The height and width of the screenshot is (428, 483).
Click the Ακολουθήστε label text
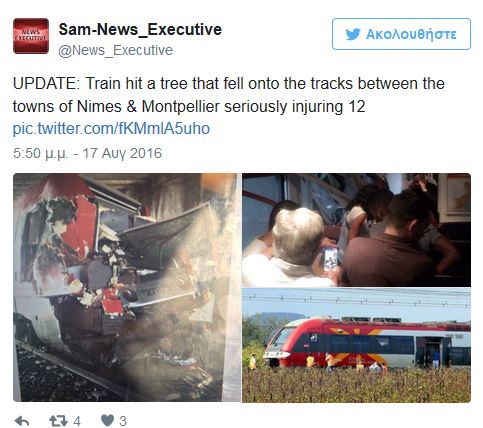point(411,34)
